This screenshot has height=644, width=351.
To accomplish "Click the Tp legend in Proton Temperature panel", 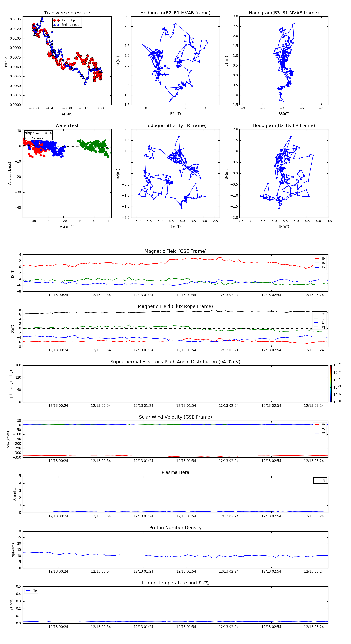I will [x=31, y=591].
